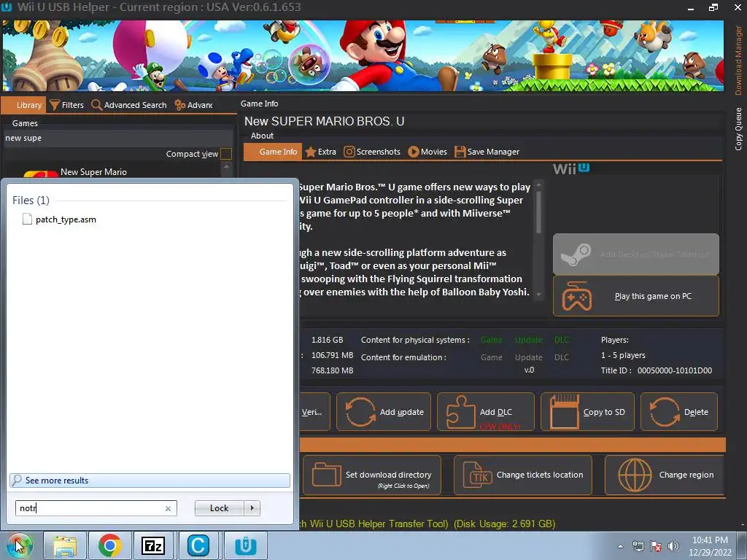Click the Action Center flag icon
The width and height of the screenshot is (747, 560).
click(656, 547)
